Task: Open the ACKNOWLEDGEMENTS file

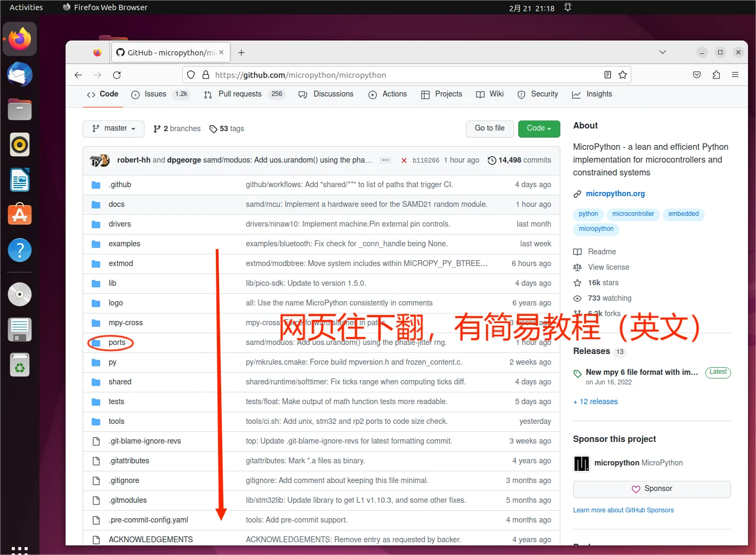Action: point(151,540)
